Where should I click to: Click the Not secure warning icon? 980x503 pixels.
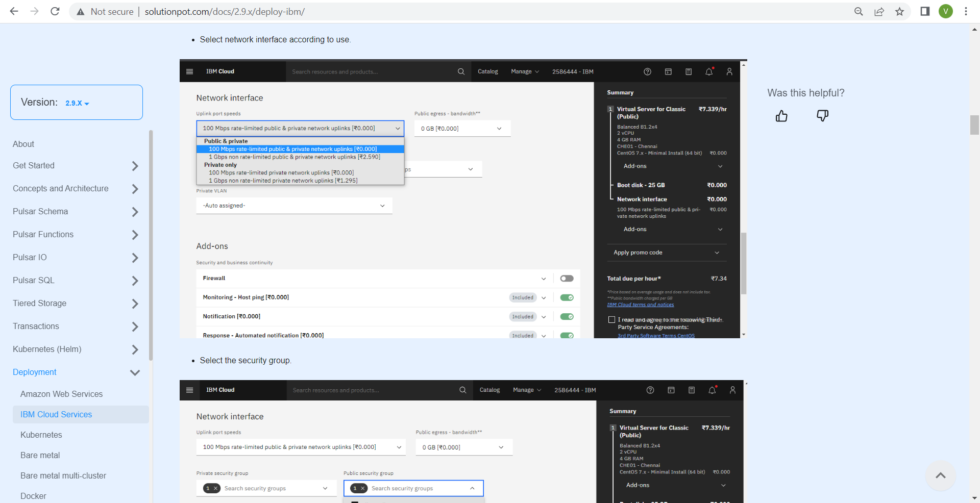[81, 12]
